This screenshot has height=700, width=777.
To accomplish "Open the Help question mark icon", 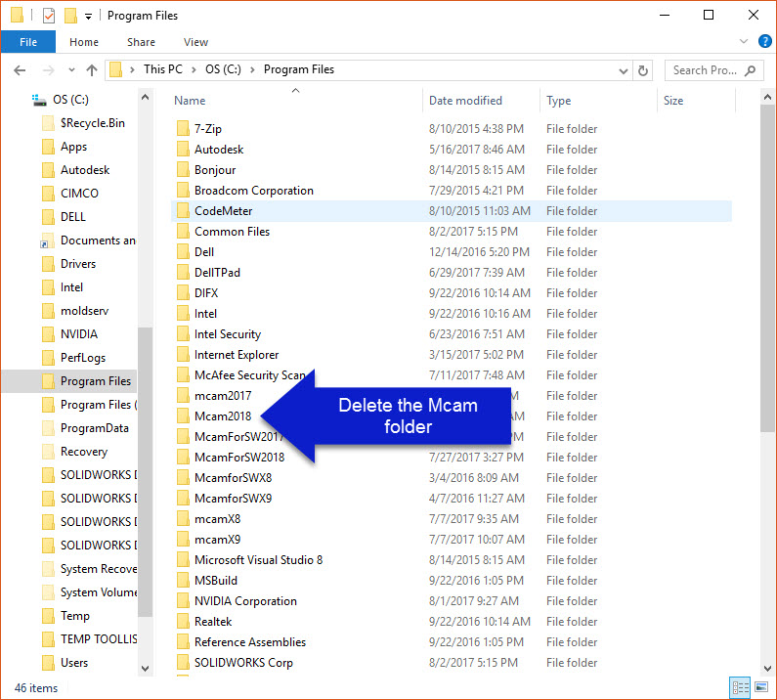I will point(764,41).
